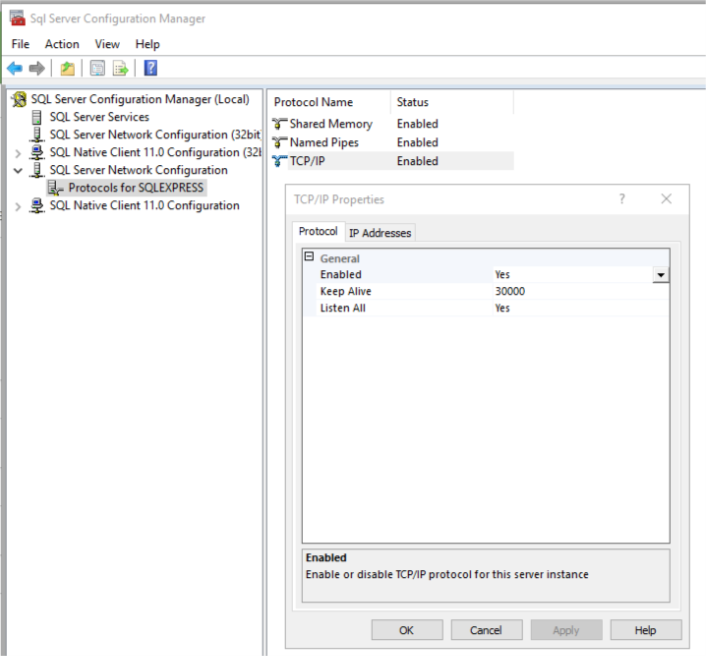Select SQL Server Configuration Manager (Local) root

(140, 99)
